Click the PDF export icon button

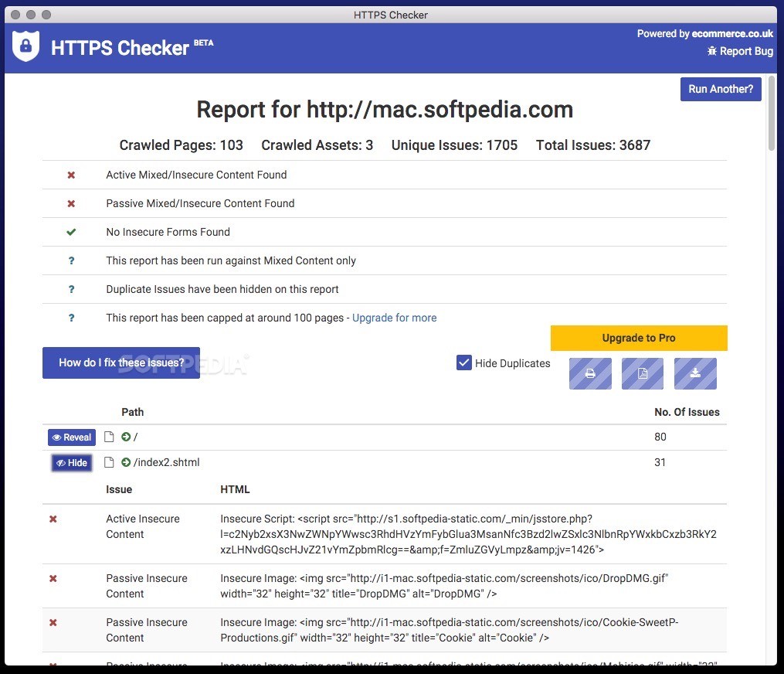(643, 373)
